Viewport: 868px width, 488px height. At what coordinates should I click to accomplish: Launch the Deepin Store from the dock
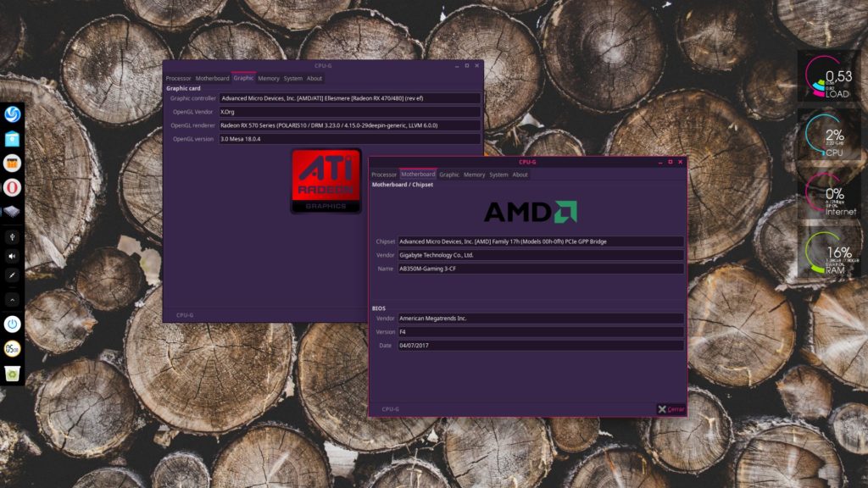[13, 139]
